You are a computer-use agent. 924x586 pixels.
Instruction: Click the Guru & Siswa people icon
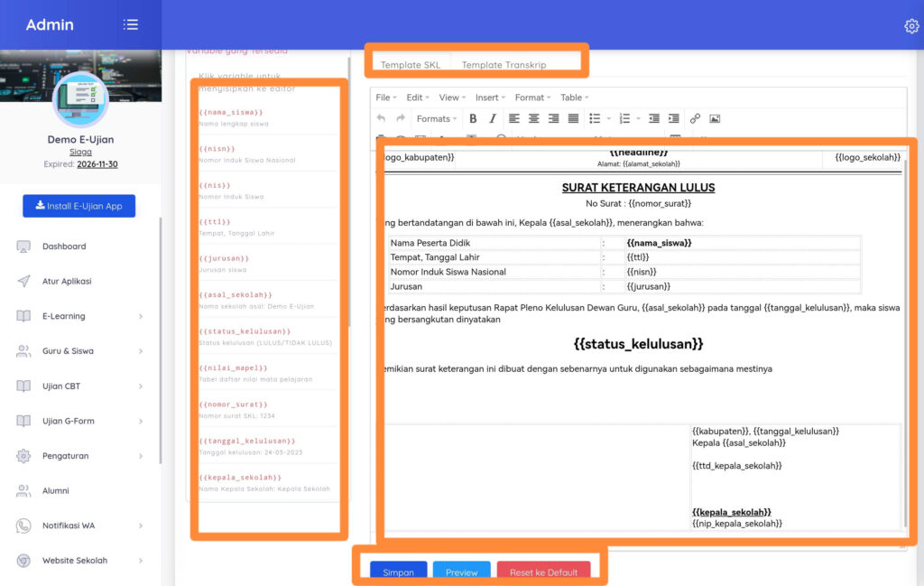click(23, 350)
